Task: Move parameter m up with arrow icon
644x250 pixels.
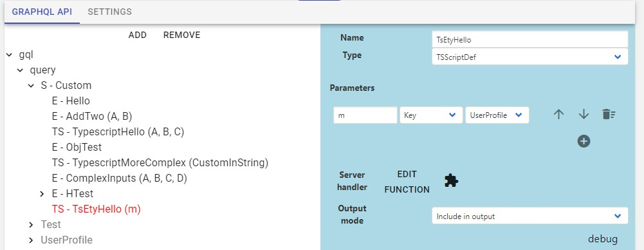Action: tap(558, 115)
